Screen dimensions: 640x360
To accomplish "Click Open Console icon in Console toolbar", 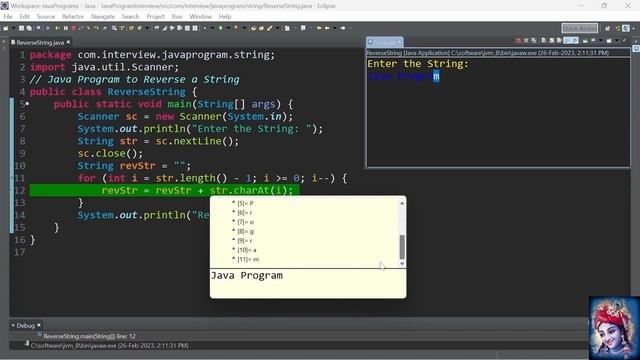I will point(609,40).
